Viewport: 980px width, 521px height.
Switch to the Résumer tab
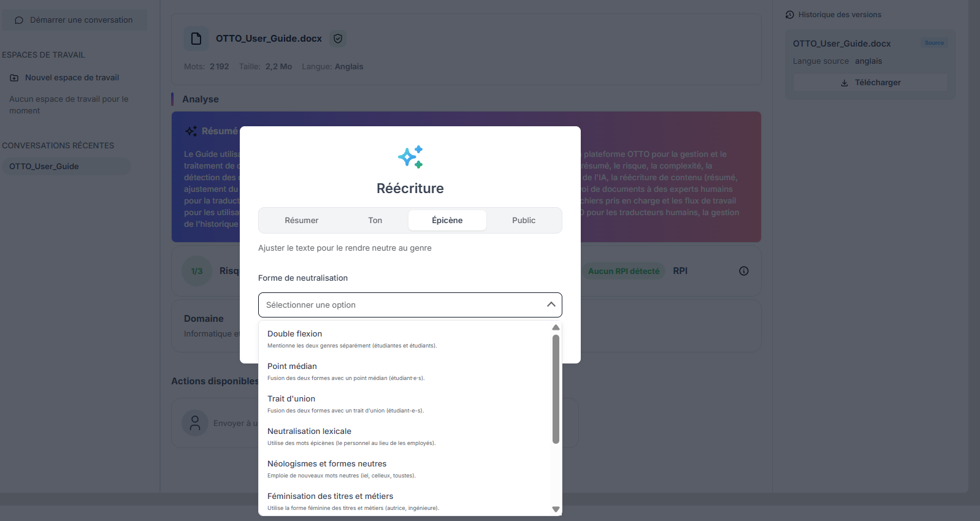[302, 221]
